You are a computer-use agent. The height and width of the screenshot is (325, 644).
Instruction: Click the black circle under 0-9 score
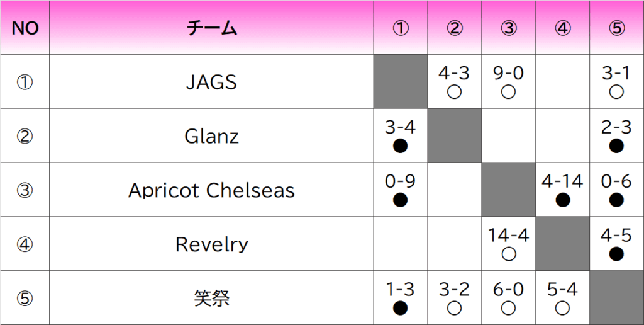pyautogui.click(x=400, y=200)
